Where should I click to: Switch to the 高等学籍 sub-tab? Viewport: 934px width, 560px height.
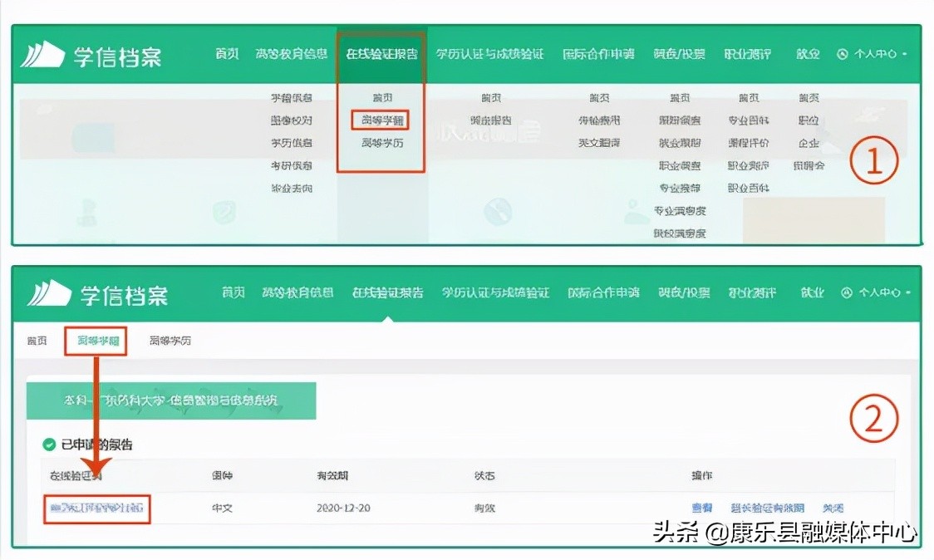(x=98, y=341)
